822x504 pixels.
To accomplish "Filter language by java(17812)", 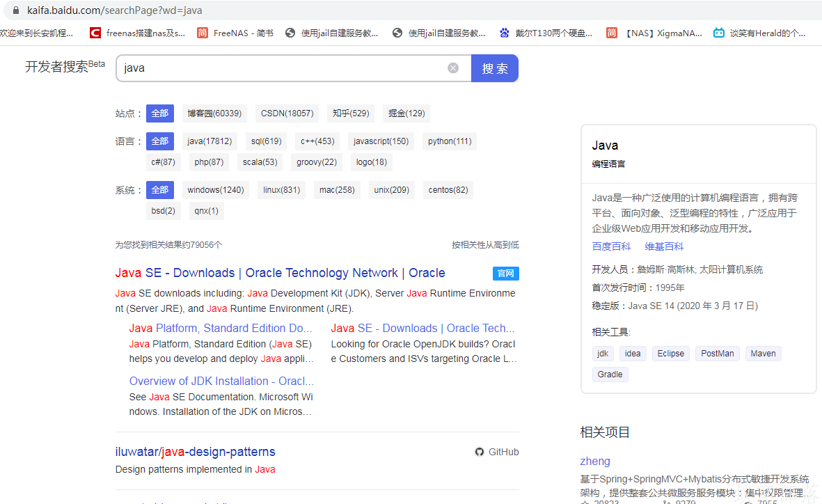I will click(210, 141).
